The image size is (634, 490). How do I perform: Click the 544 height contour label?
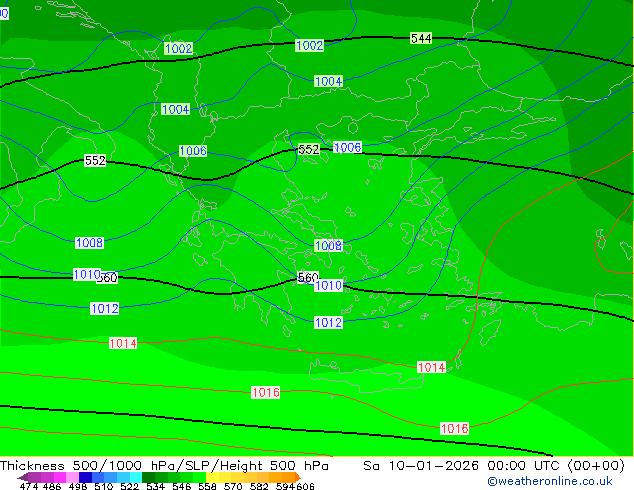(421, 38)
